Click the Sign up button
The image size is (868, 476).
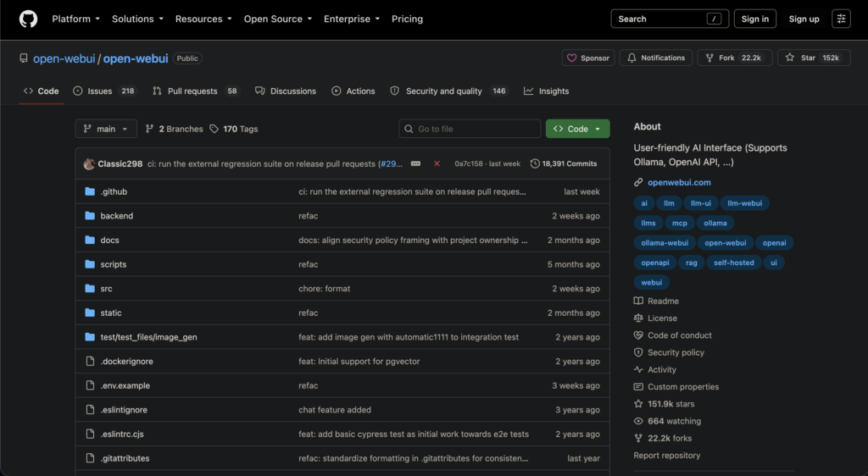804,19
